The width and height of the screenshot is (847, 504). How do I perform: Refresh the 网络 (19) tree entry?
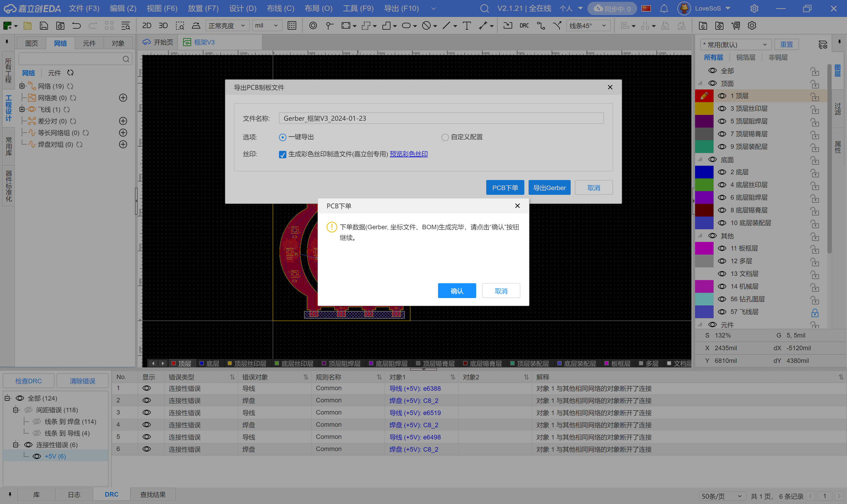[70, 86]
